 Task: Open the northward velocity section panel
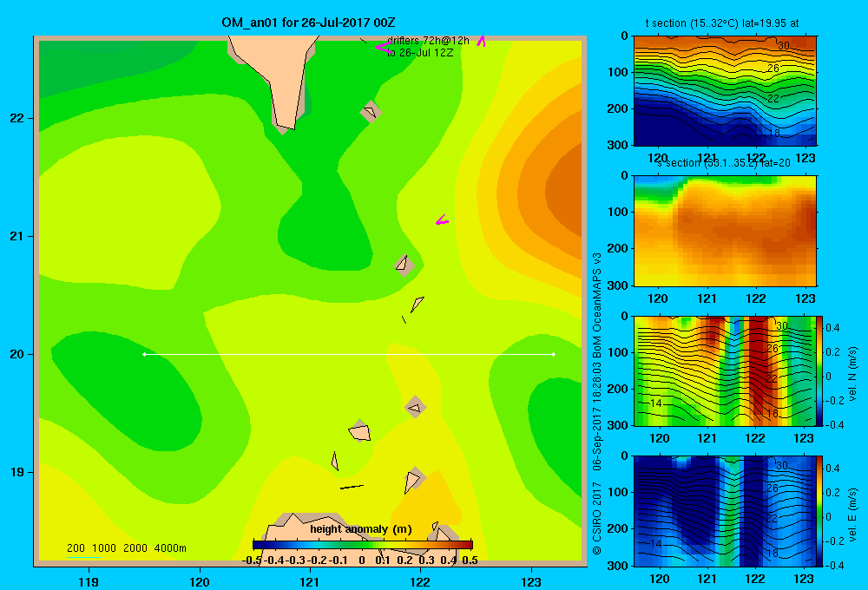[725, 371]
